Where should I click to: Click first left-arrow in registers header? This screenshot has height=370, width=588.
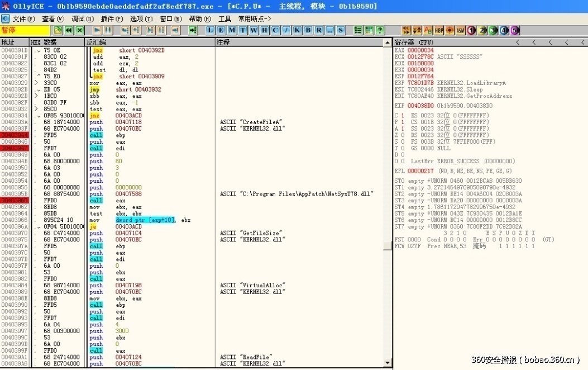518,42
